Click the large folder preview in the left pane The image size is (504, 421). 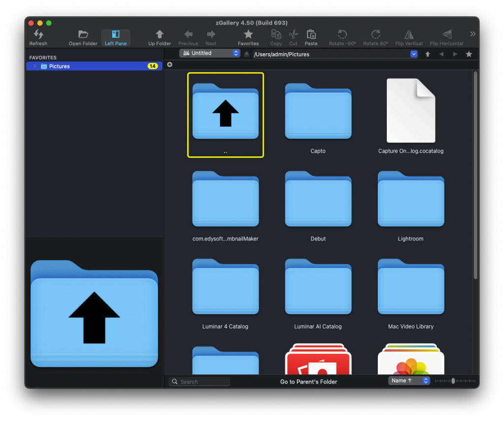point(94,313)
